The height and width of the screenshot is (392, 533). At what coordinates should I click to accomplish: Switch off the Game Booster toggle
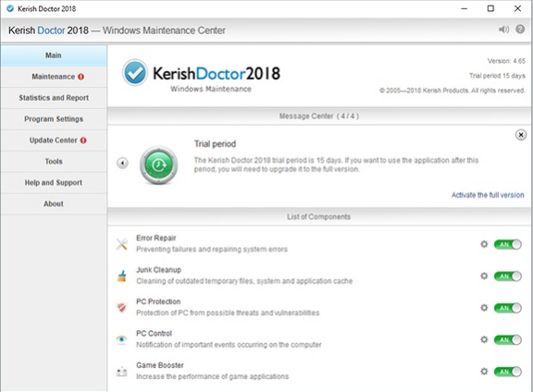coord(508,372)
